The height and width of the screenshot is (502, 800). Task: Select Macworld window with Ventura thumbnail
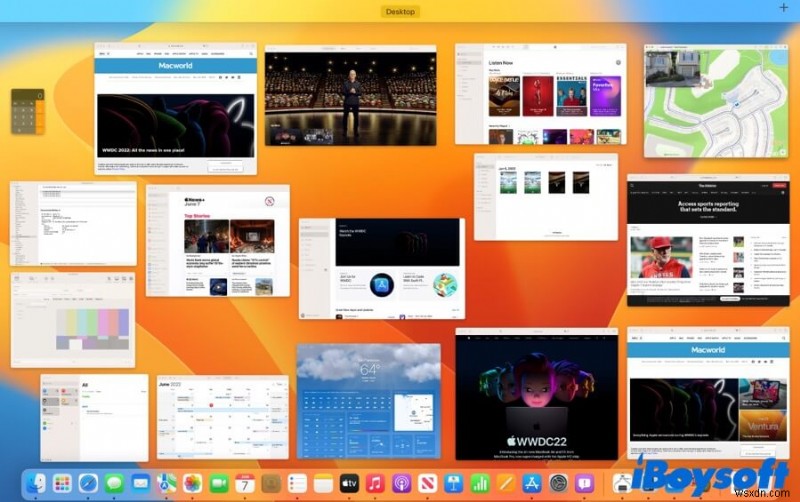coord(708,393)
